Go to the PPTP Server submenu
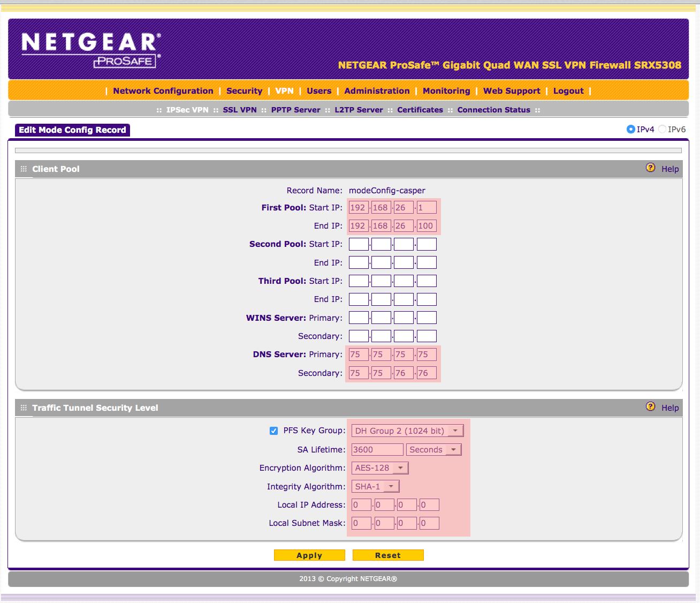 pos(295,110)
